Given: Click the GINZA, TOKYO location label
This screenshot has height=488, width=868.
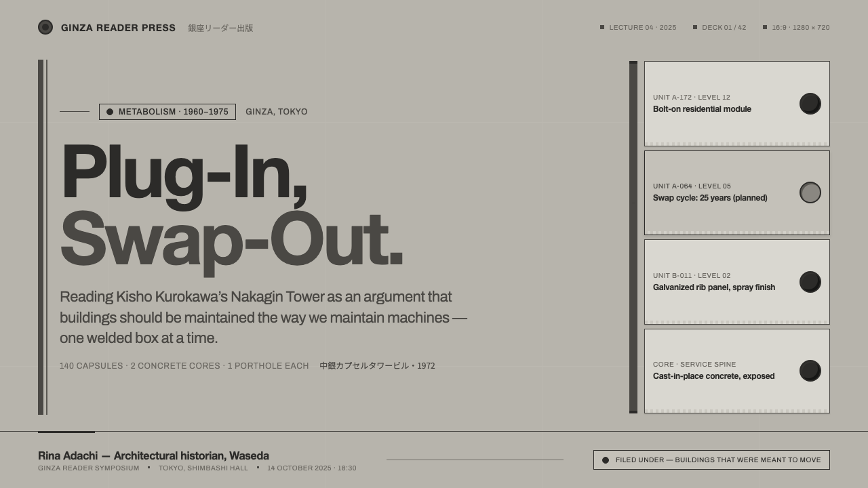Looking at the screenshot, I should pyautogui.click(x=277, y=112).
